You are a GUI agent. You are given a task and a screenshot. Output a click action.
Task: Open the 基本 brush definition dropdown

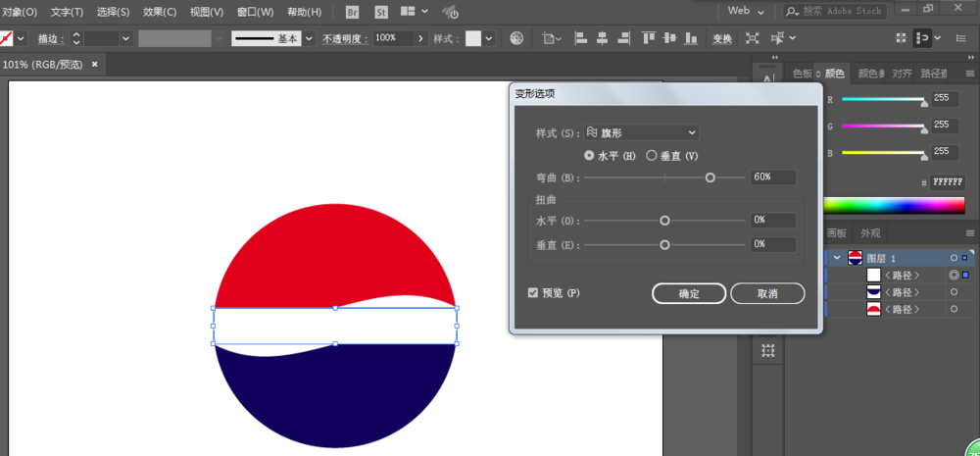(x=309, y=39)
